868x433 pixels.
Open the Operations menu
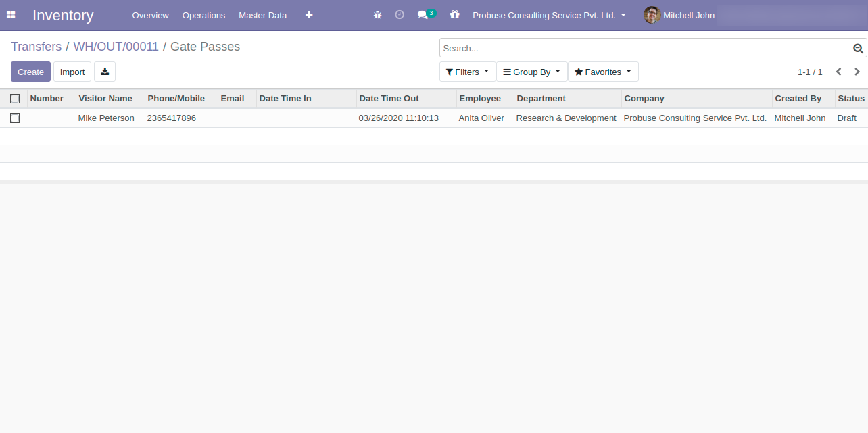pyautogui.click(x=203, y=15)
